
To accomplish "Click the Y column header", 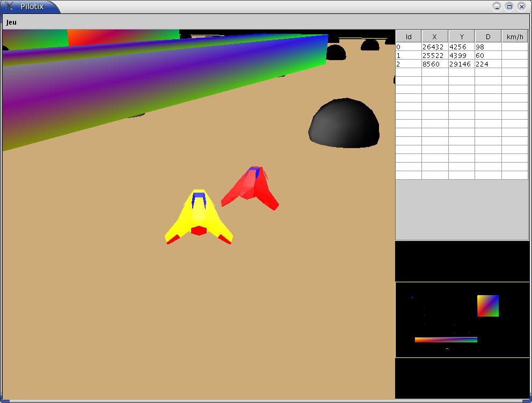I will [x=462, y=36].
